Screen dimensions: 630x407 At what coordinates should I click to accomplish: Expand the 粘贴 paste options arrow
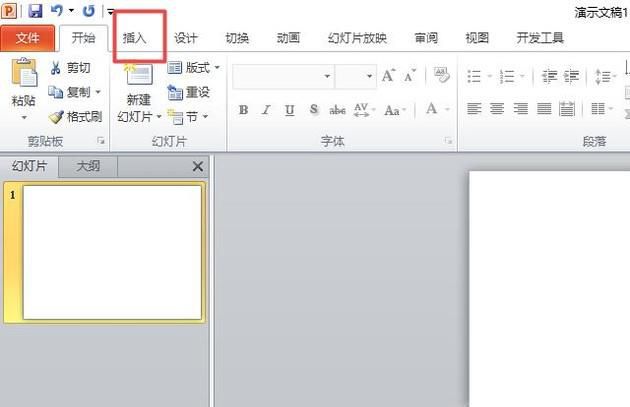coord(24,118)
